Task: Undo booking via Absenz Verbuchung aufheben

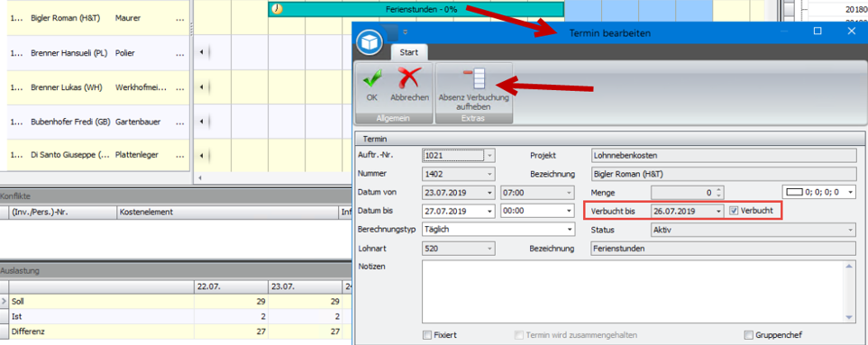Action: click(x=473, y=89)
